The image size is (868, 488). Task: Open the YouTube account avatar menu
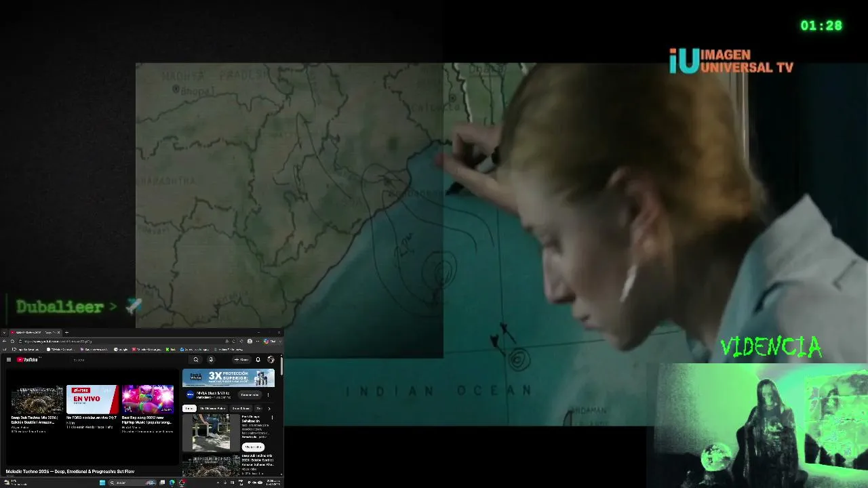point(271,360)
